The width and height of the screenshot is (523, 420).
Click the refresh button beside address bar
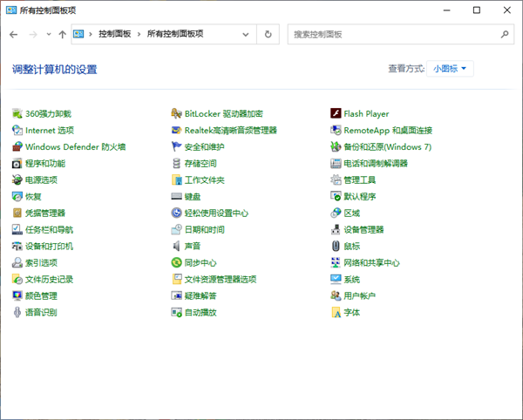pos(268,34)
